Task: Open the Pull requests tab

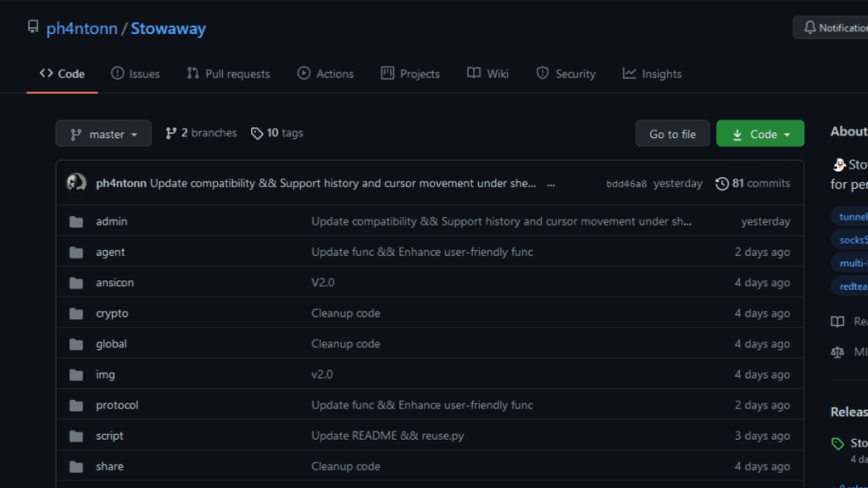Action: [228, 74]
